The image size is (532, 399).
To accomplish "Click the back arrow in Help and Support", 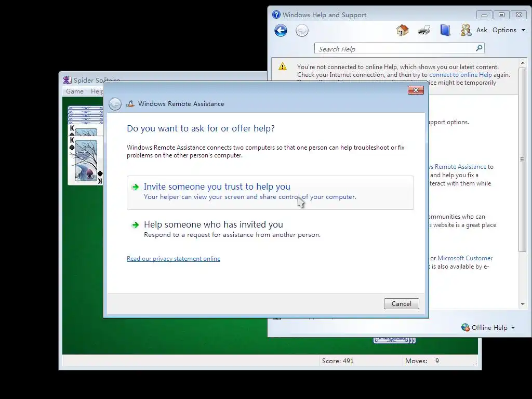I will click(x=281, y=31).
